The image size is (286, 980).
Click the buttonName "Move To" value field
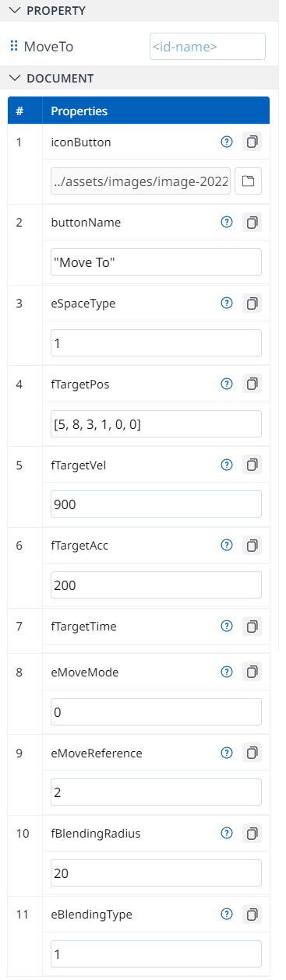point(156,262)
